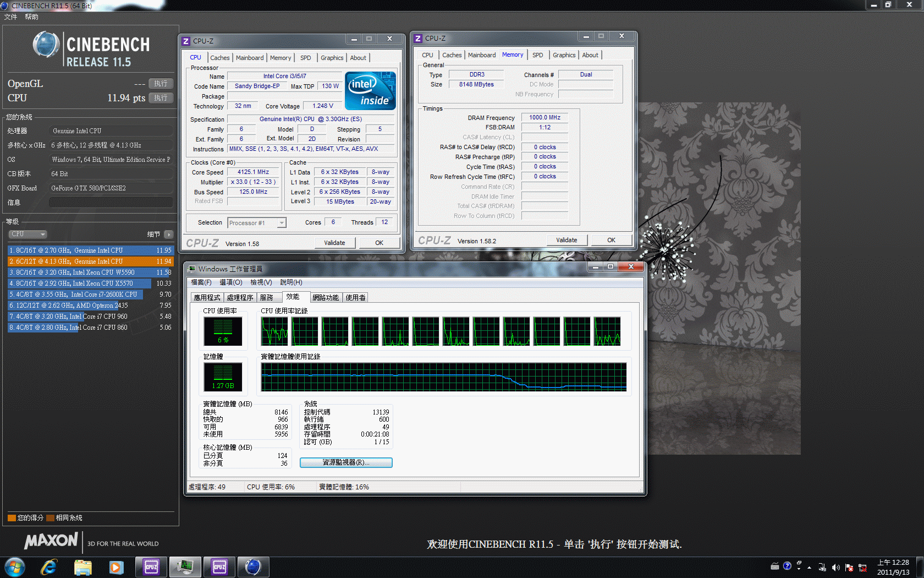Open CPU tab in right CPU-Z window
This screenshot has width=924, height=578.
click(427, 55)
